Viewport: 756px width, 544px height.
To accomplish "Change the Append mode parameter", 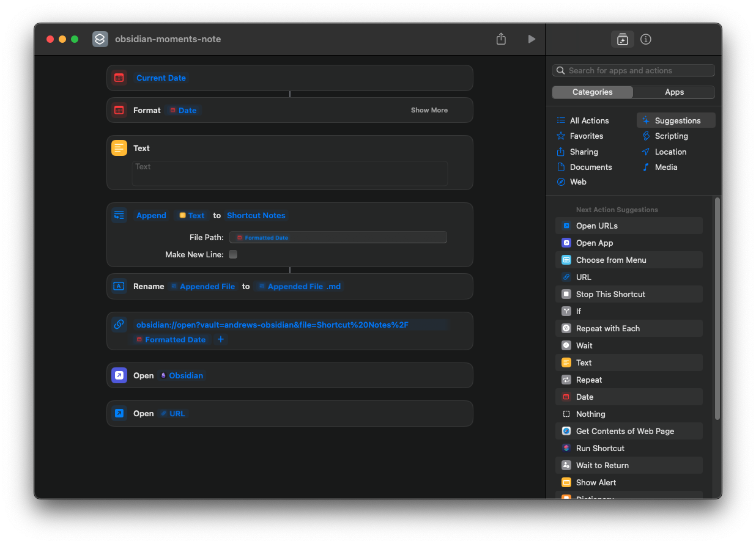I will pos(151,215).
